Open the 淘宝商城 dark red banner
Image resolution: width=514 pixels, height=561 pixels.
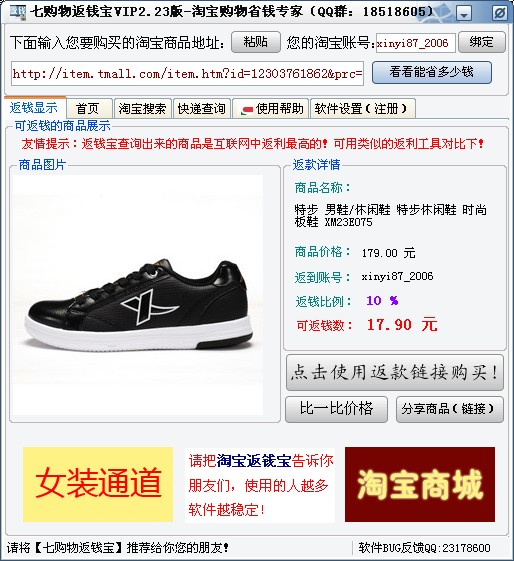pos(420,484)
